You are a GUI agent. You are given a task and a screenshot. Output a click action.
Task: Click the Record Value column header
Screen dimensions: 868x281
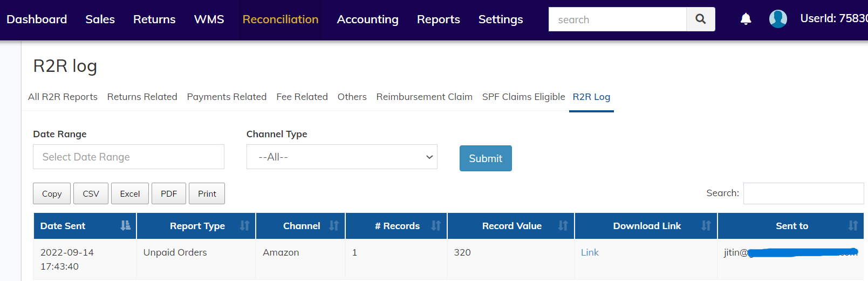click(x=511, y=226)
